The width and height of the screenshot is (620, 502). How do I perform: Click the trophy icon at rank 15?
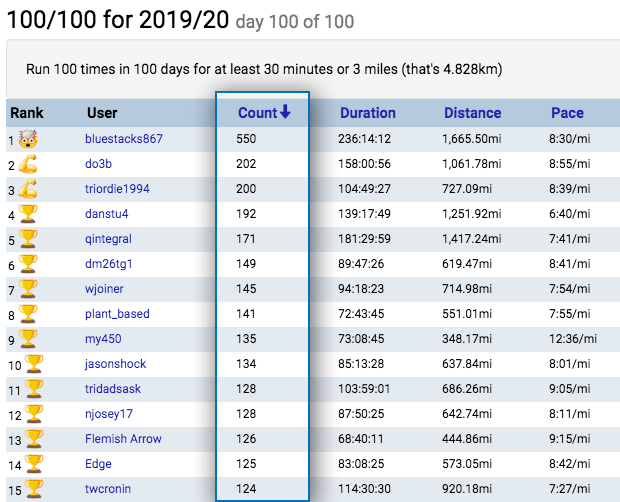coord(34,489)
